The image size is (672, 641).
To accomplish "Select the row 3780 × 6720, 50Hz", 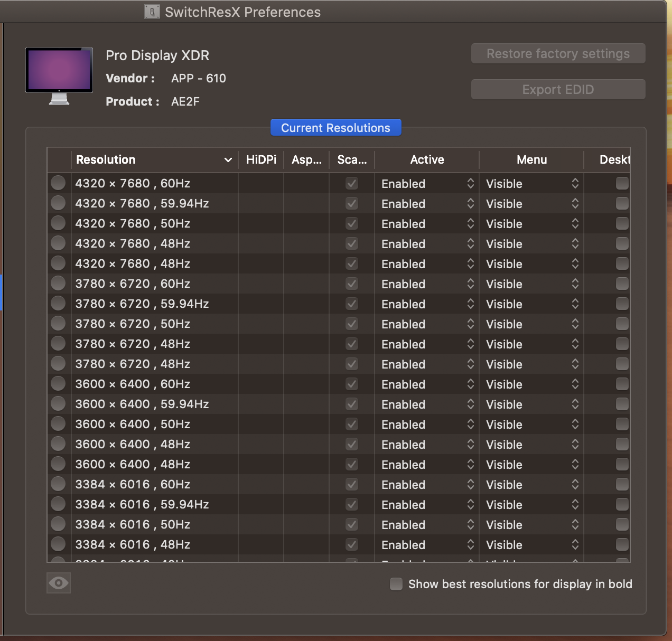I will tap(339, 324).
